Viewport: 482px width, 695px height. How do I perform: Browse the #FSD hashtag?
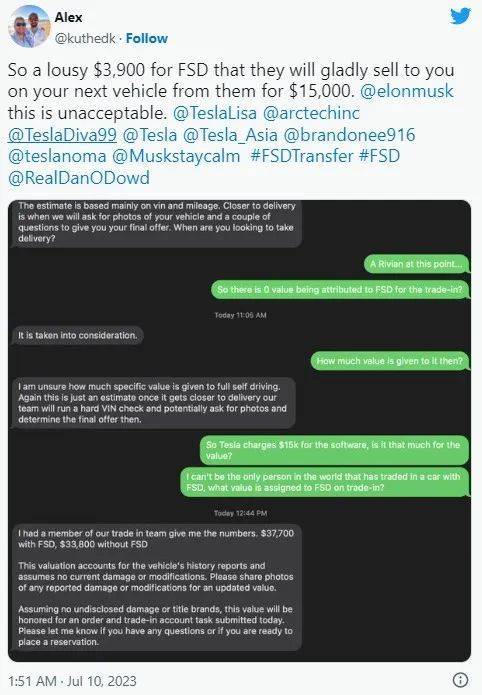[379, 156]
